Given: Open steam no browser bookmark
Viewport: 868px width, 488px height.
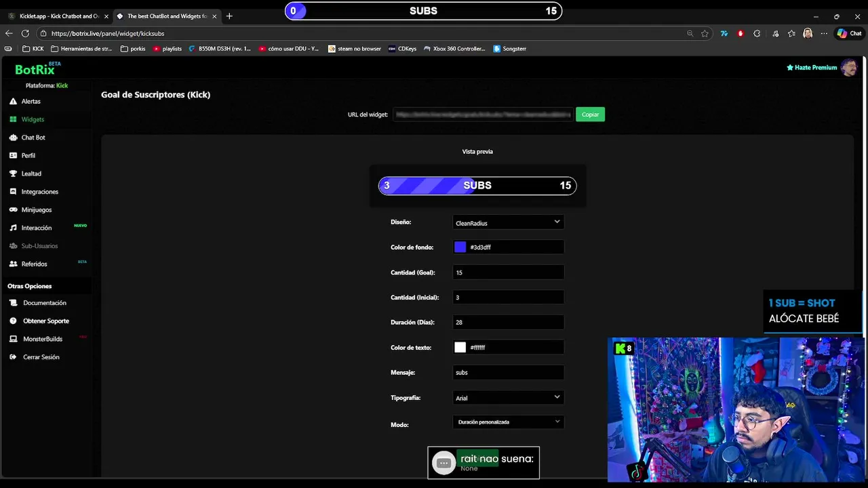Looking at the screenshot, I should coord(355,49).
